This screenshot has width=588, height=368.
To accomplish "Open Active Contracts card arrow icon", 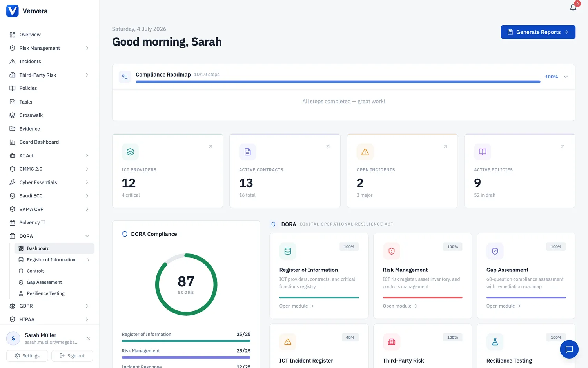I will [328, 146].
